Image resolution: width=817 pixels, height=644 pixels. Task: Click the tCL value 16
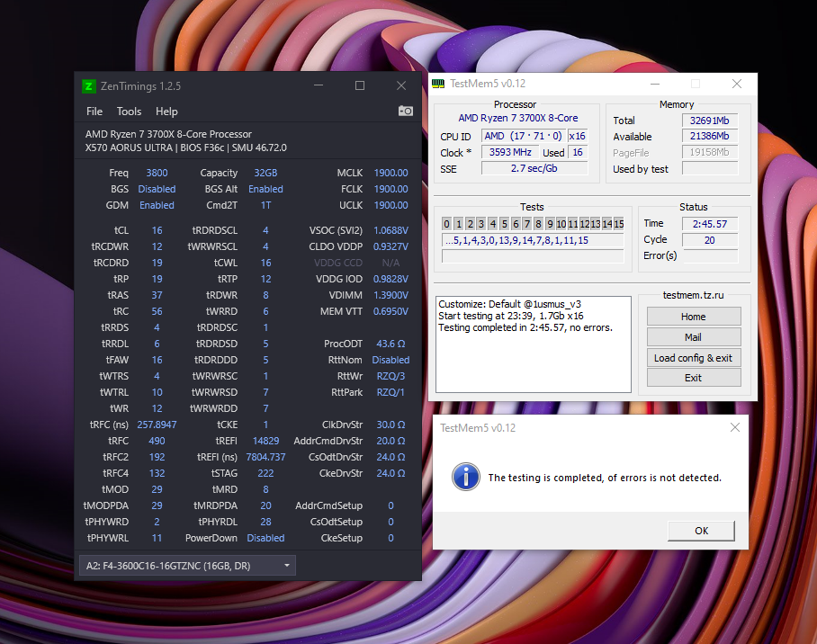coord(157,229)
